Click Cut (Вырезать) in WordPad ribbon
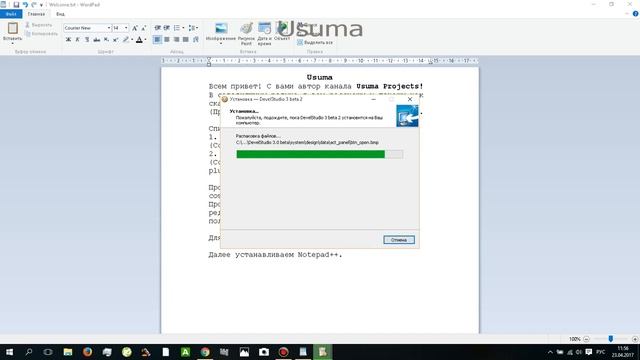Image resolution: width=640 pixels, height=360 pixels. click(x=39, y=25)
